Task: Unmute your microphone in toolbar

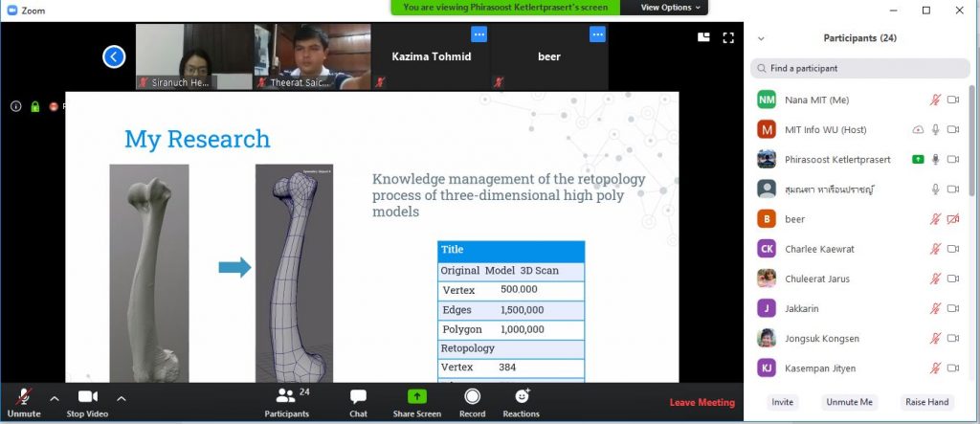Action: pyautogui.click(x=24, y=397)
